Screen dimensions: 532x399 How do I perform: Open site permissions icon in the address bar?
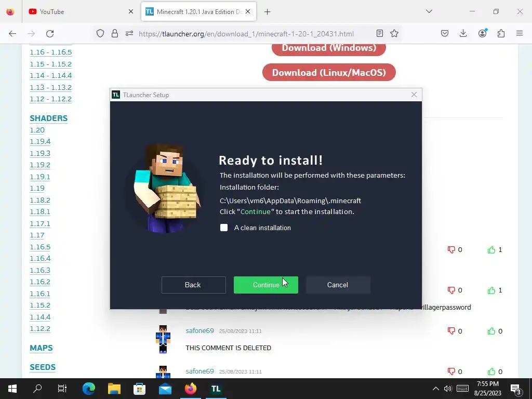click(129, 33)
